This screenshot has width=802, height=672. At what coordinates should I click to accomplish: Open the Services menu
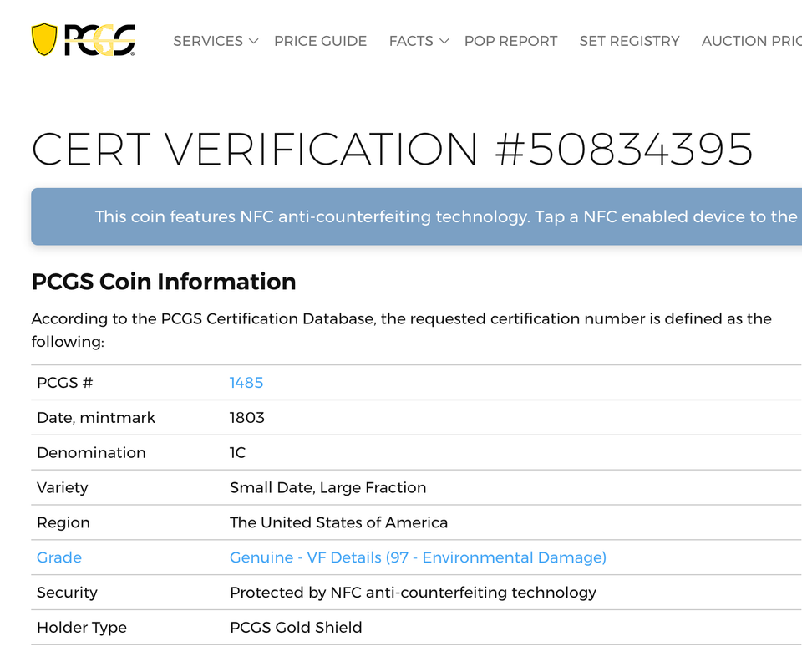pyautogui.click(x=207, y=41)
